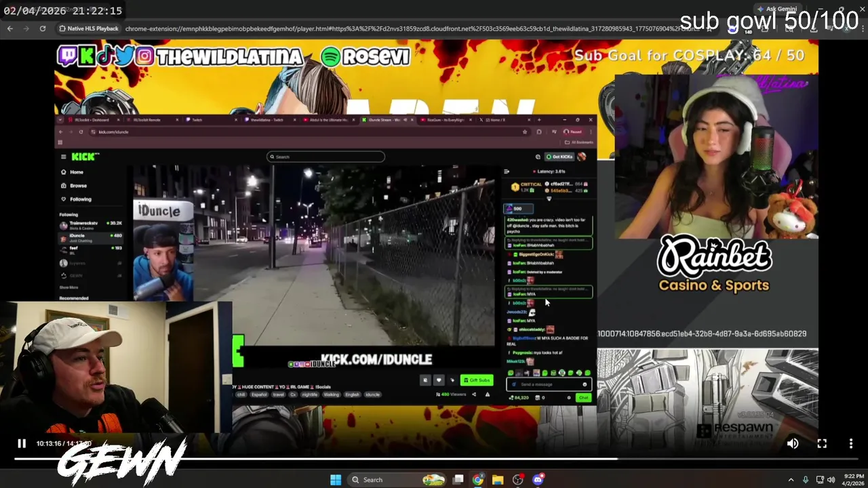Expand Show More under the Following list
Screen dimensions: 868x488
pyautogui.click(x=69, y=287)
